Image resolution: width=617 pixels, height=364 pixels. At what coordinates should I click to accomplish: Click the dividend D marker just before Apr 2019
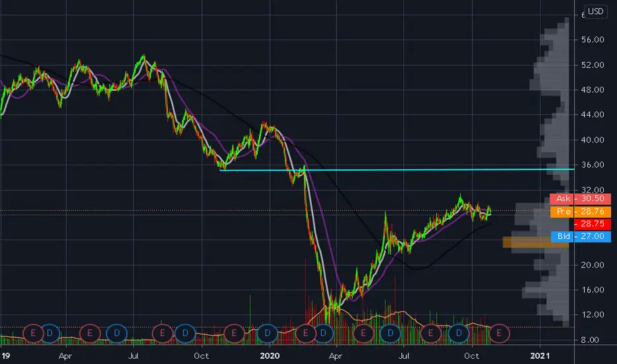coord(50,334)
